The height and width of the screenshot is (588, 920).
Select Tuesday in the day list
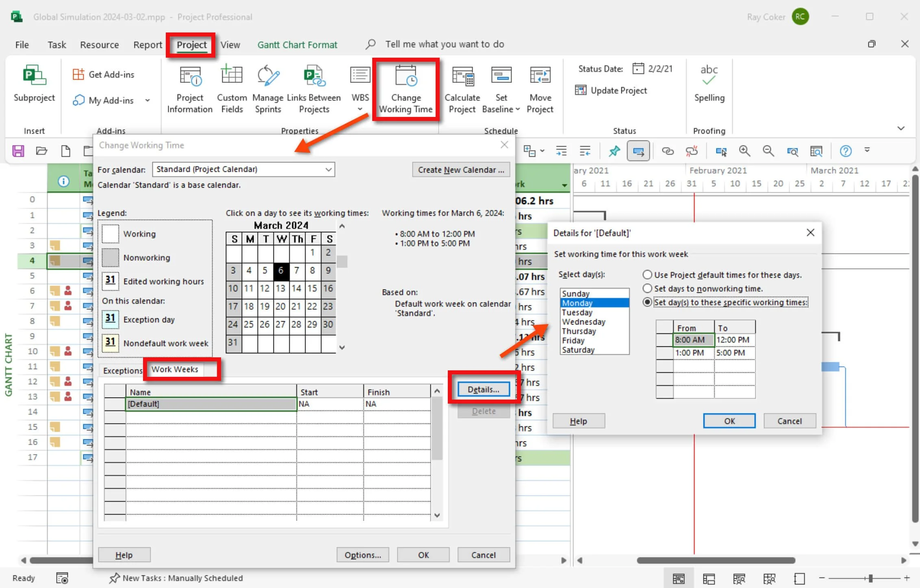pos(595,312)
